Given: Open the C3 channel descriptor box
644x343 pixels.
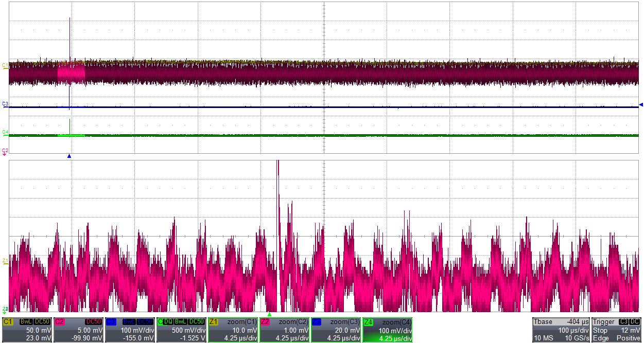Looking at the screenshot, I should pyautogui.click(x=130, y=330).
